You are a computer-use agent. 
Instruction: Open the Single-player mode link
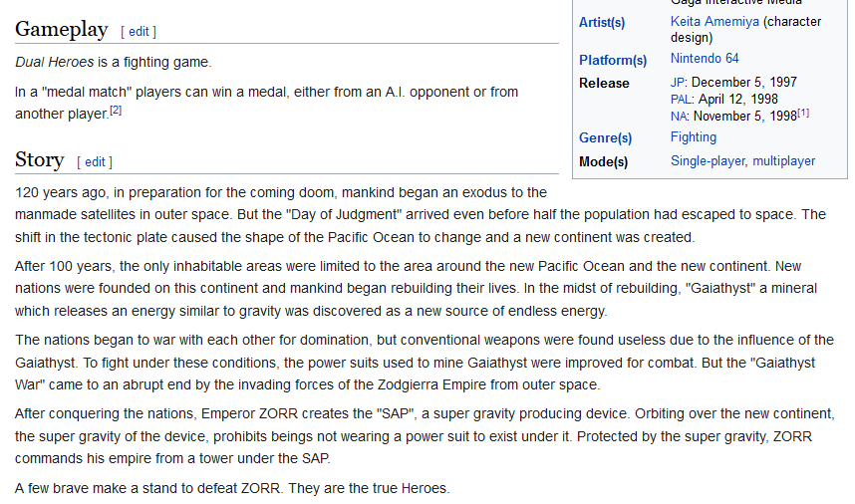pos(708,161)
